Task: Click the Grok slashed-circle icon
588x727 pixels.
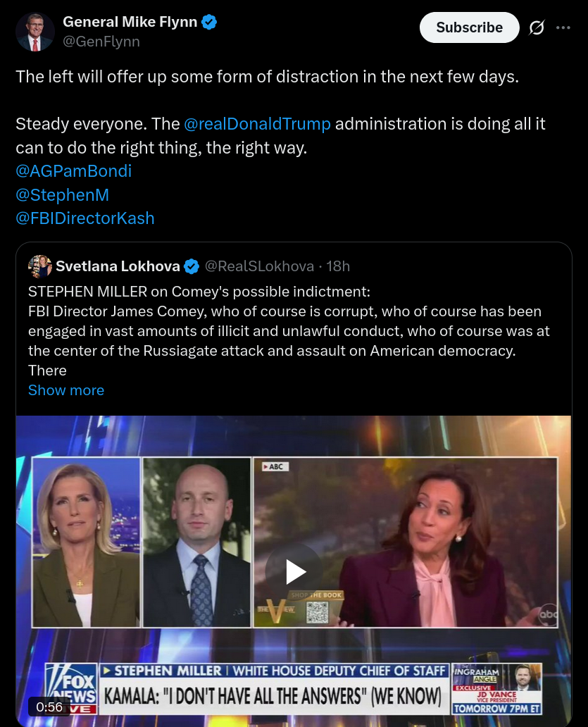Action: [537, 27]
